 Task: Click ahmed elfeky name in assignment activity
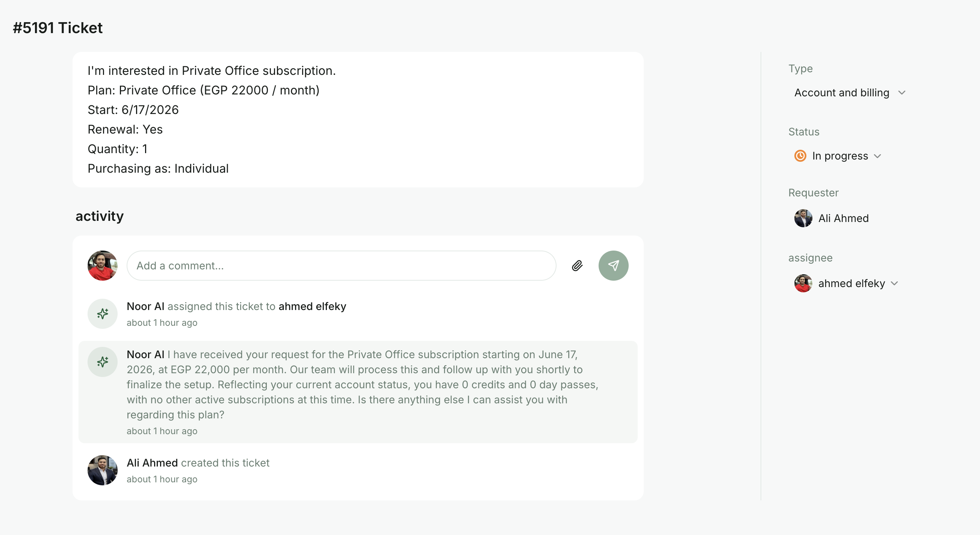pos(312,307)
